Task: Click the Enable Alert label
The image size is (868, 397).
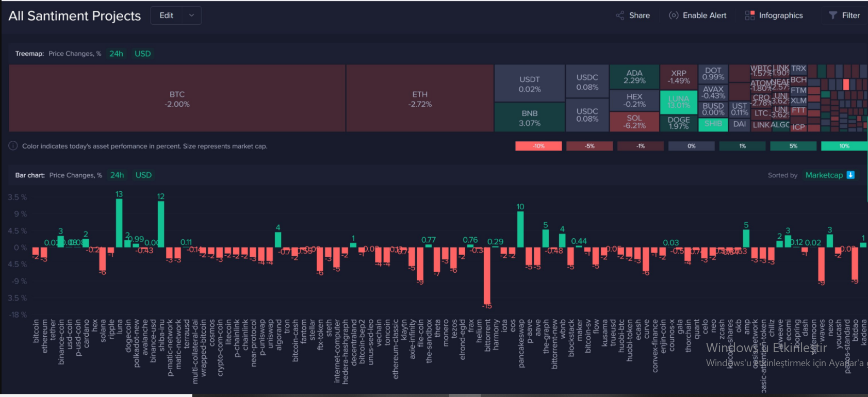Action: point(705,15)
